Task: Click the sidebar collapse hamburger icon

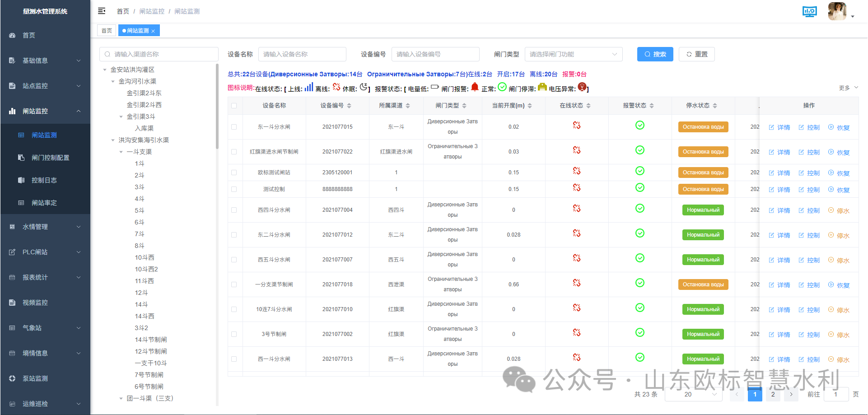Action: (102, 11)
